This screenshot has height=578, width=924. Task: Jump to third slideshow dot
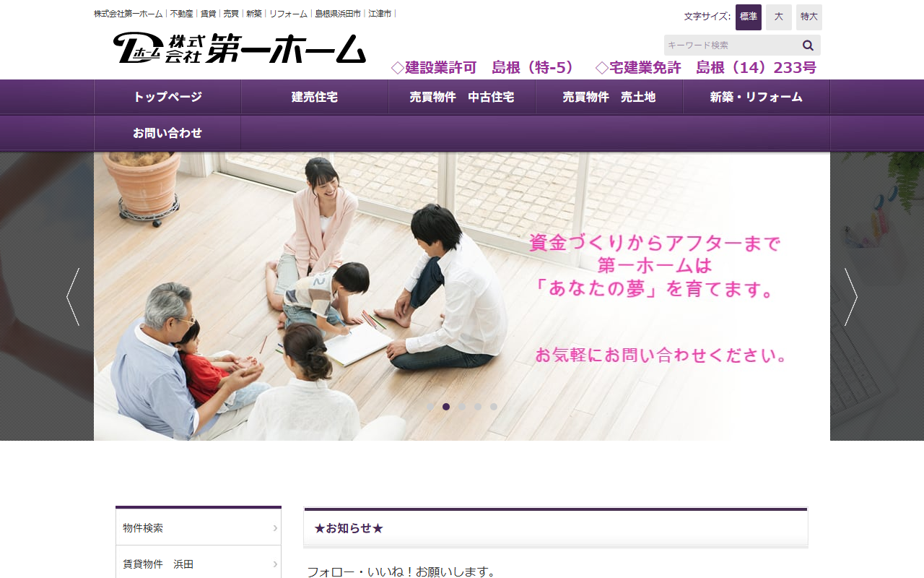pos(462,407)
